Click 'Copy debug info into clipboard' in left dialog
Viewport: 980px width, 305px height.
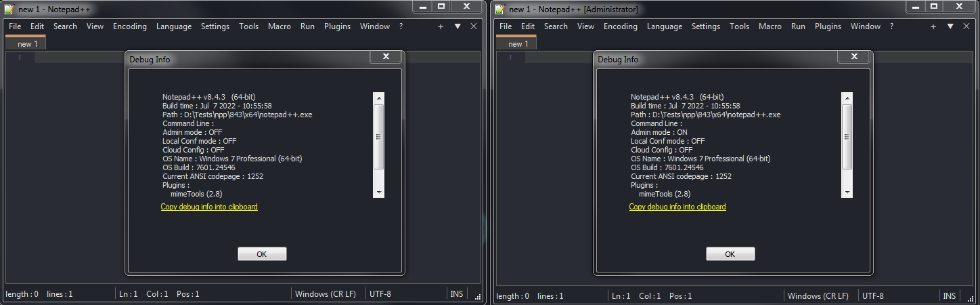209,207
